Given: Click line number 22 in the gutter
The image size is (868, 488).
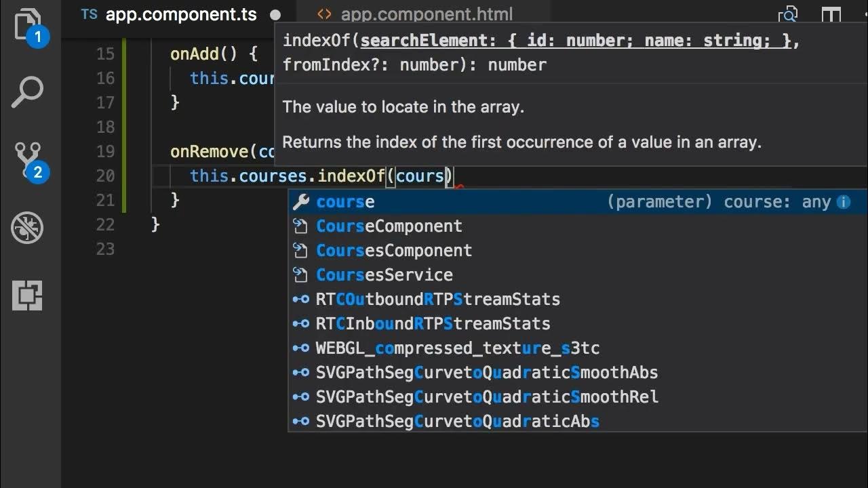Looking at the screenshot, I should click(x=105, y=224).
